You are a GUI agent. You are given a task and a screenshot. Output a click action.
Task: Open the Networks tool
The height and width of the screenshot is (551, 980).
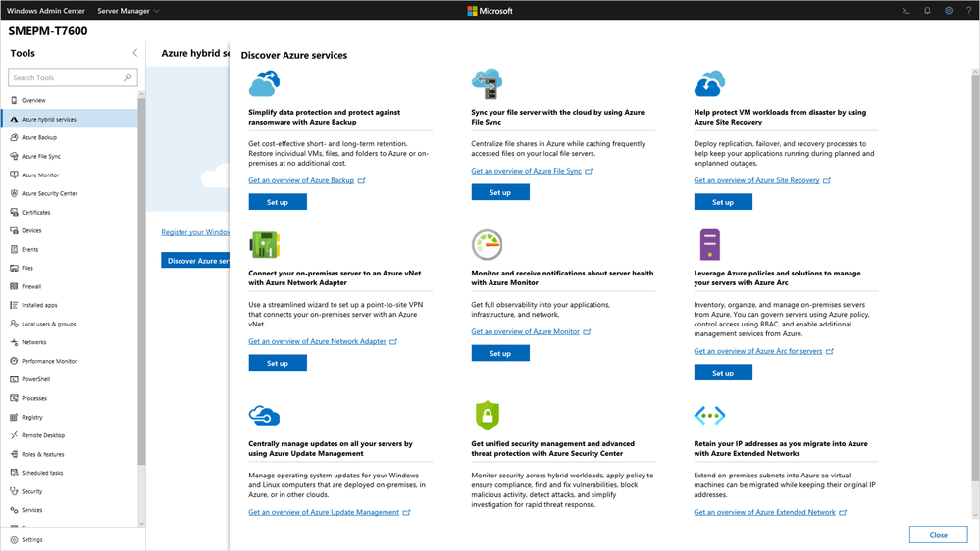tap(70, 342)
